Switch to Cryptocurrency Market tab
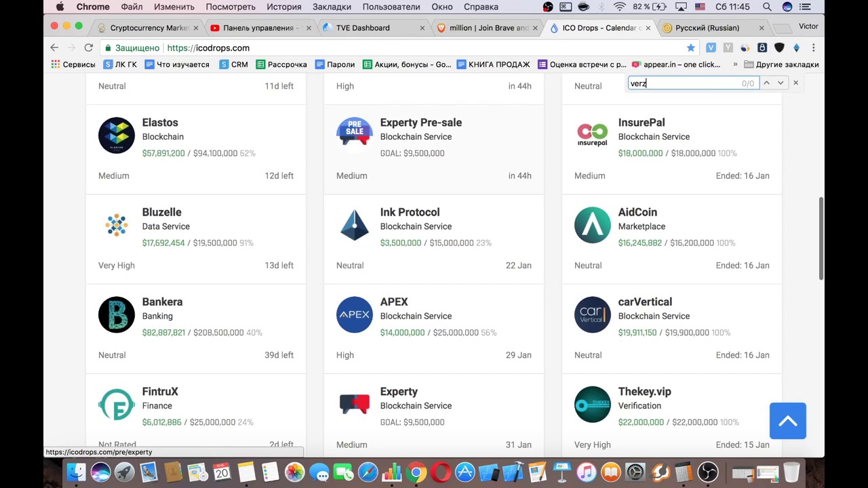Screen dimensions: 868x488 149,28
